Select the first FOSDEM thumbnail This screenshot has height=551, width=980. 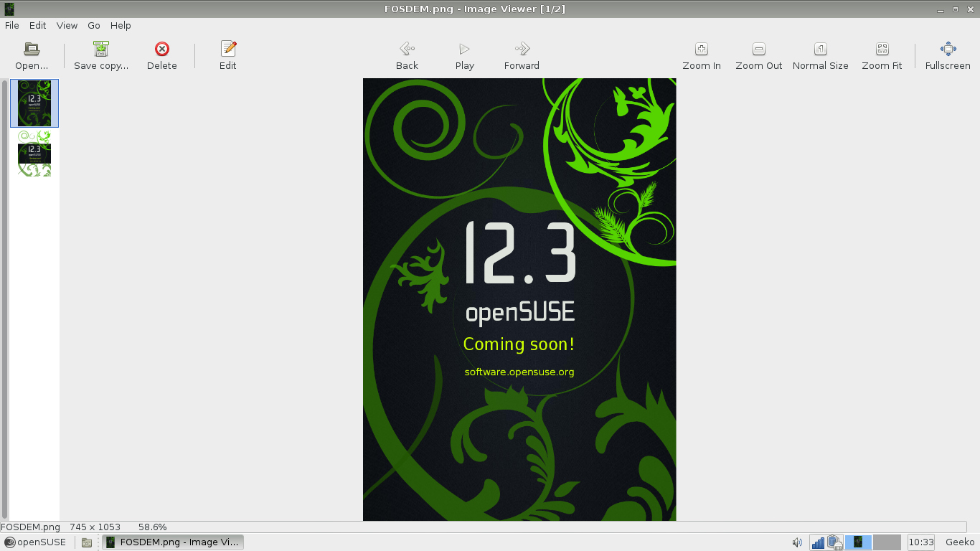(34, 103)
